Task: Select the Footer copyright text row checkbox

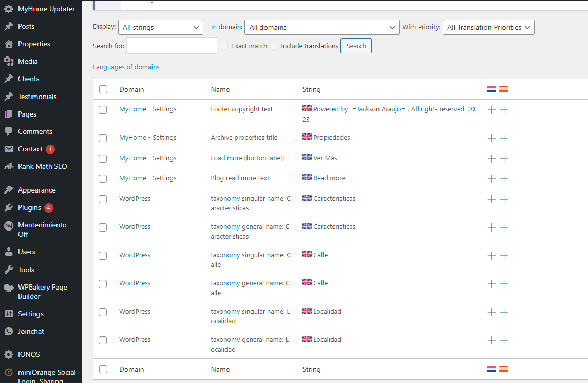Action: pos(103,110)
